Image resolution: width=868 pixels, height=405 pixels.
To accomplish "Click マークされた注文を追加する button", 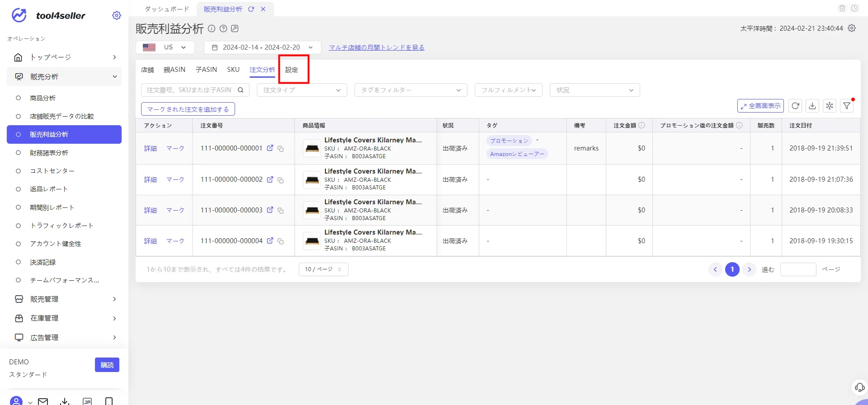I will [x=188, y=109].
